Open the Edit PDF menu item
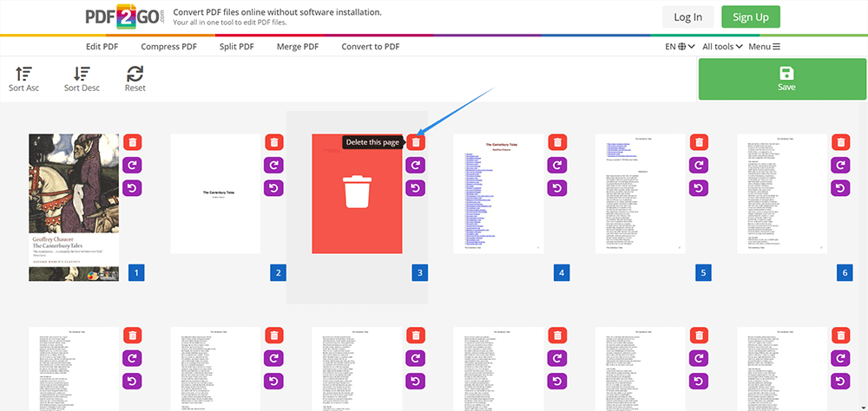The image size is (868, 411). click(102, 47)
